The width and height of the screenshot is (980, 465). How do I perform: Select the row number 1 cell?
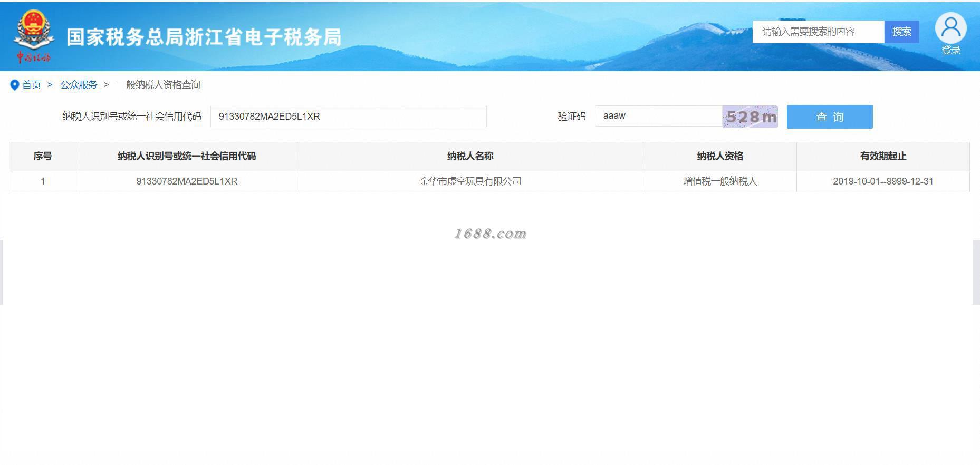[43, 181]
